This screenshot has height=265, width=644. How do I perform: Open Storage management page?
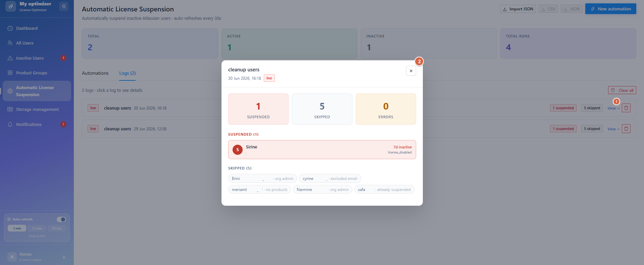37,109
